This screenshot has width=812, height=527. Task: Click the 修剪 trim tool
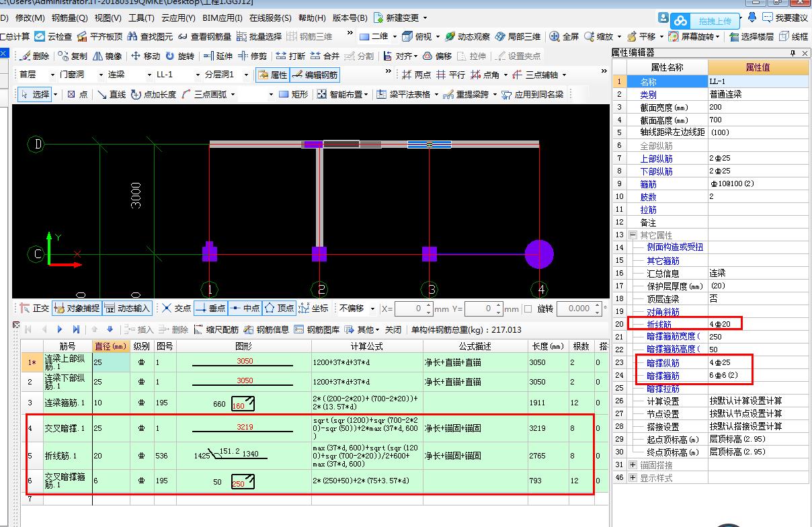coord(253,56)
